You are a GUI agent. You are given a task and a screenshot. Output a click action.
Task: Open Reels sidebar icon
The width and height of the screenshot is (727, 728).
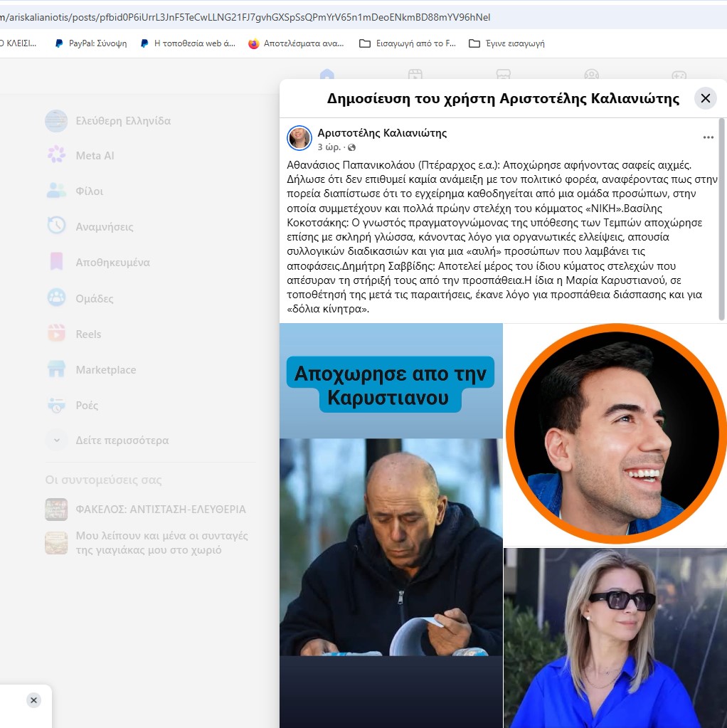tap(56, 333)
